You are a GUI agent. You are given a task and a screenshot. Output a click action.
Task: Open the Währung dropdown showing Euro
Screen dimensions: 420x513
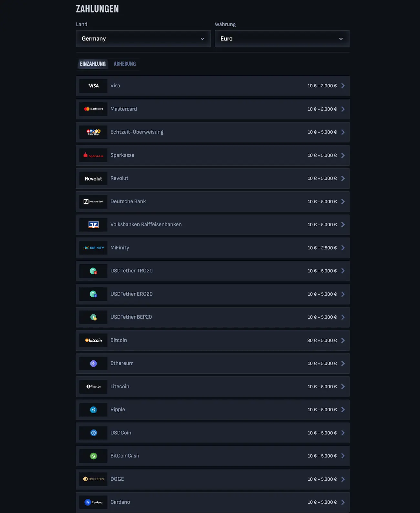[282, 38]
